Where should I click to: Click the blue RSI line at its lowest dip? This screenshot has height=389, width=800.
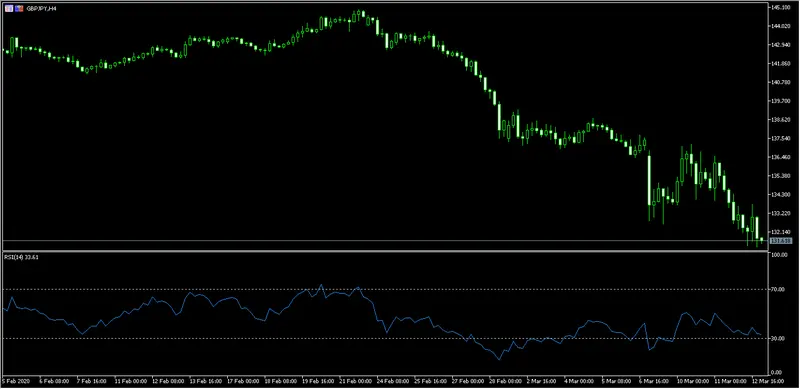point(498,359)
